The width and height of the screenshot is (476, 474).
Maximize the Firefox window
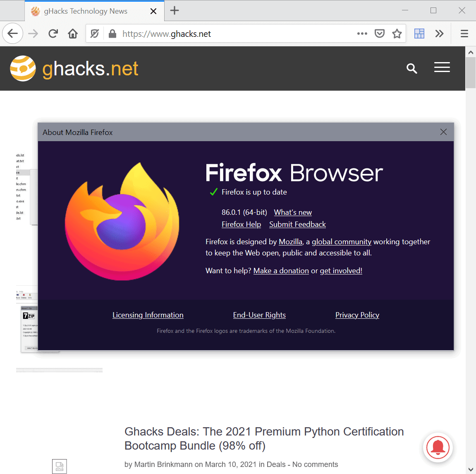tap(433, 10)
